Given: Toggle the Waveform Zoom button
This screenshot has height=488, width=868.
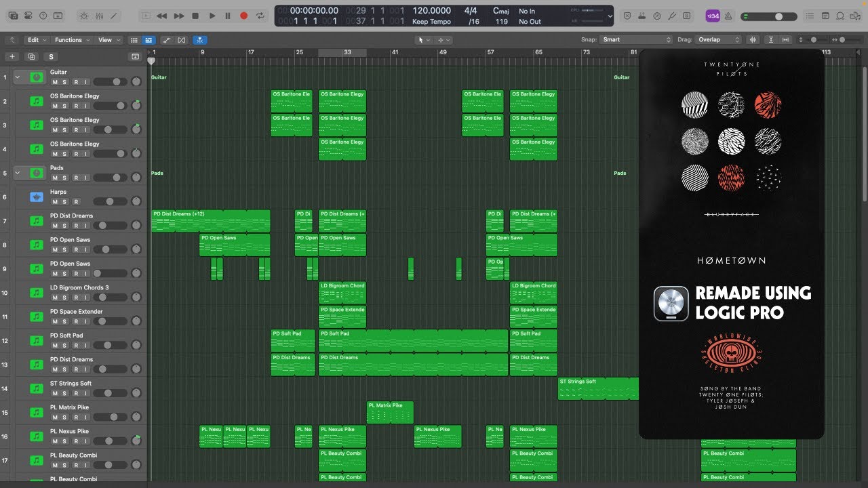Looking at the screenshot, I should click(754, 40).
